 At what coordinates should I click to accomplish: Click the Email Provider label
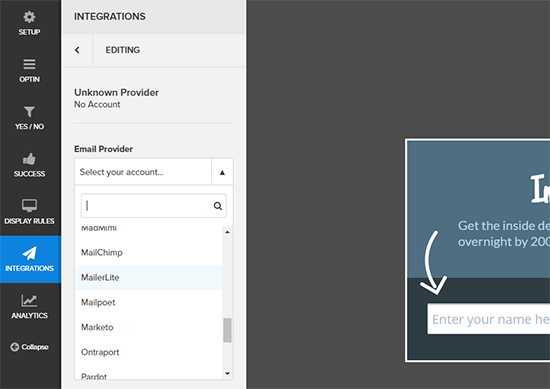103,149
